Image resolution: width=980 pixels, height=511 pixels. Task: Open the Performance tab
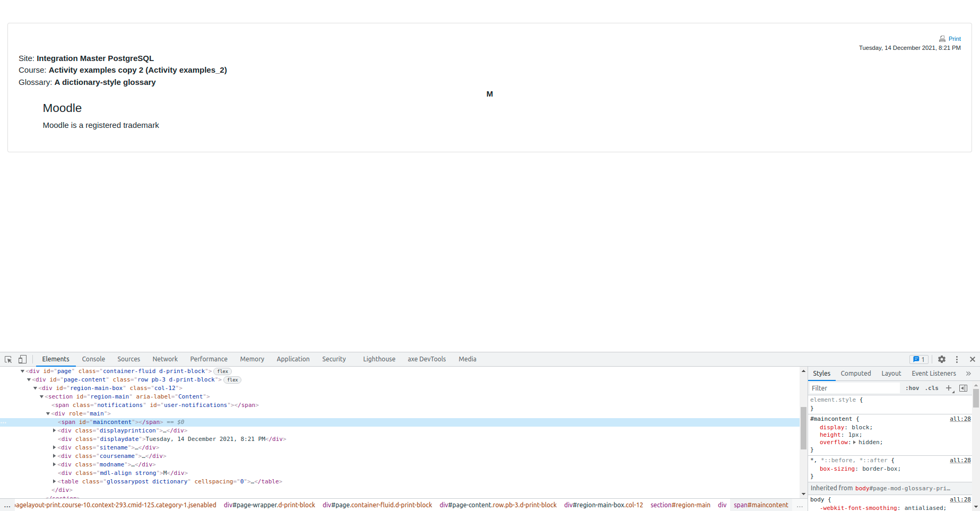209,359
